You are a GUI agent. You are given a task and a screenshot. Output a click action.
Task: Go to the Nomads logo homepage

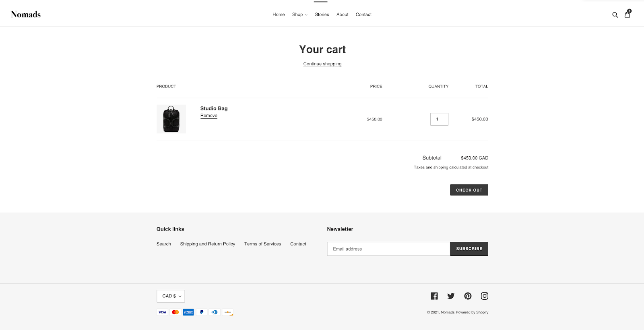click(x=26, y=15)
